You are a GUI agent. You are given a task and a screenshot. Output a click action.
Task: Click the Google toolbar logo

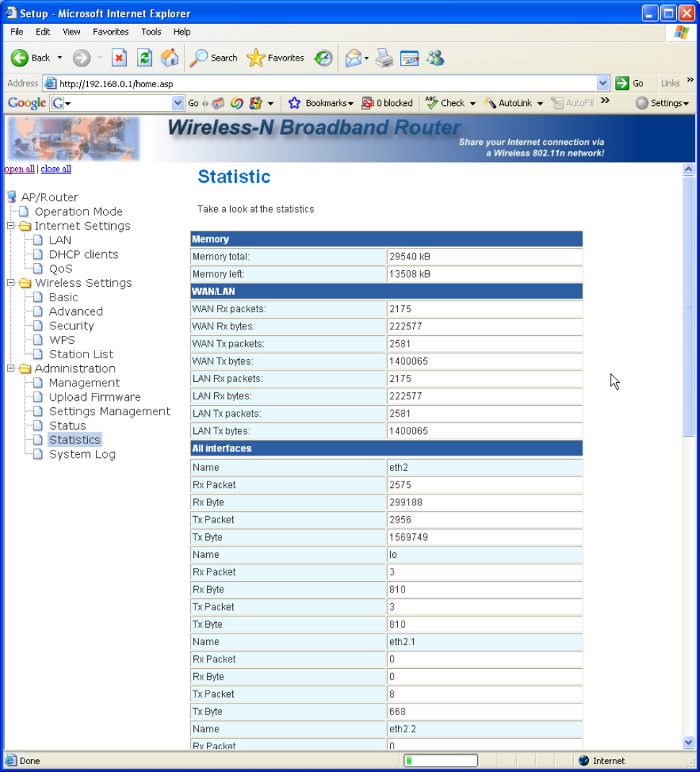tap(27, 103)
